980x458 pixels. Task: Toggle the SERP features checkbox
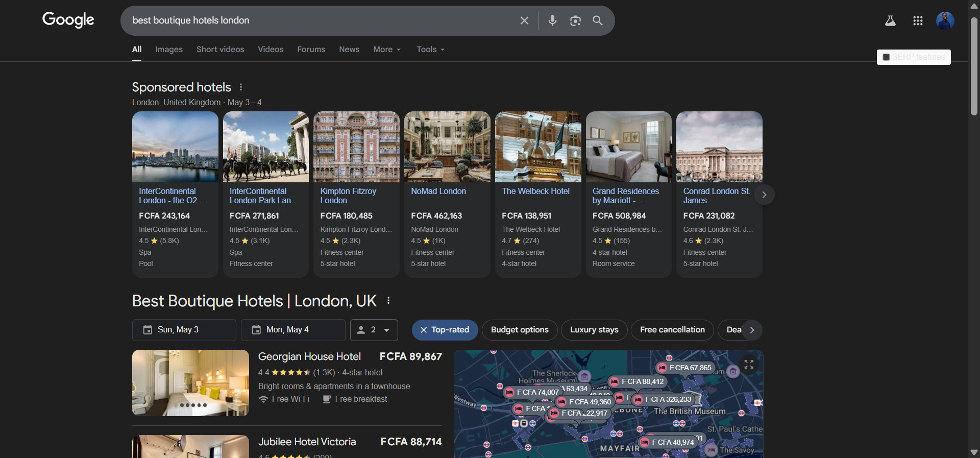point(886,57)
